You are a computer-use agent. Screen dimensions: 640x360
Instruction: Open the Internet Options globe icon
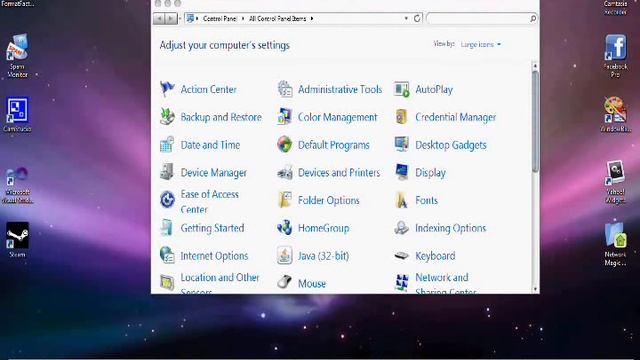(167, 256)
